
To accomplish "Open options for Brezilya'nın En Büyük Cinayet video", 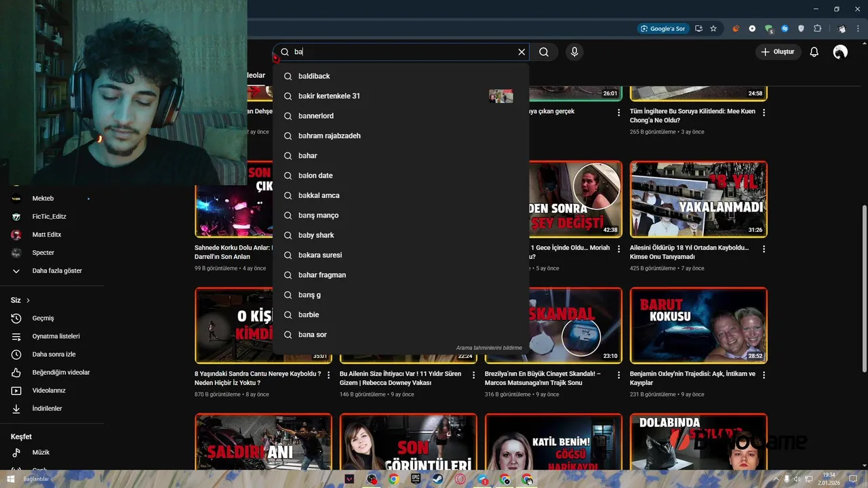I will (619, 375).
